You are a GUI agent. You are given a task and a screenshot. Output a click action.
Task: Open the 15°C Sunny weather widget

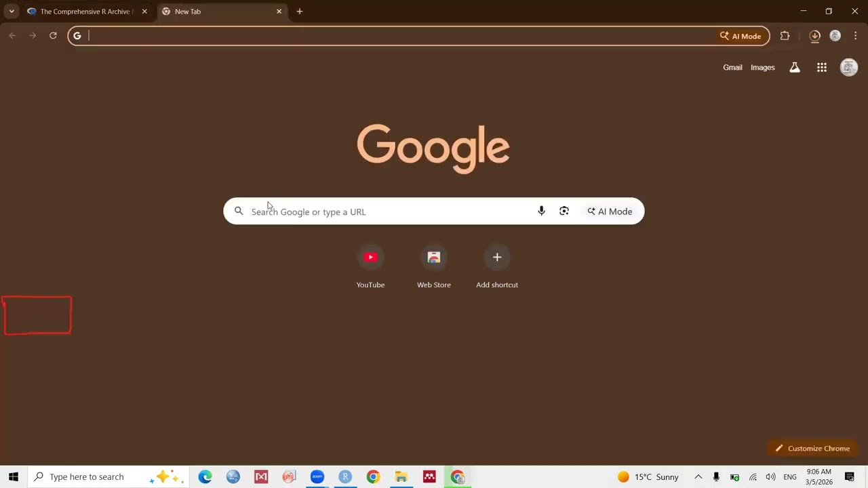point(648,477)
